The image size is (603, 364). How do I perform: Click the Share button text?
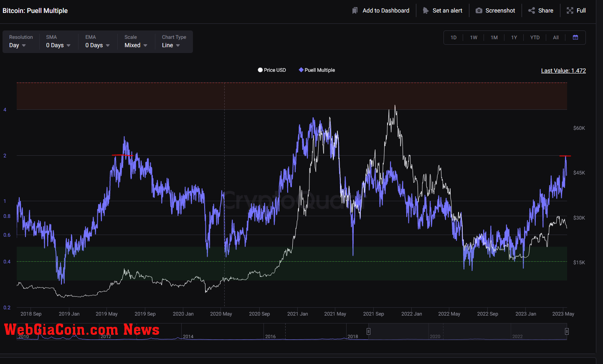click(x=546, y=10)
